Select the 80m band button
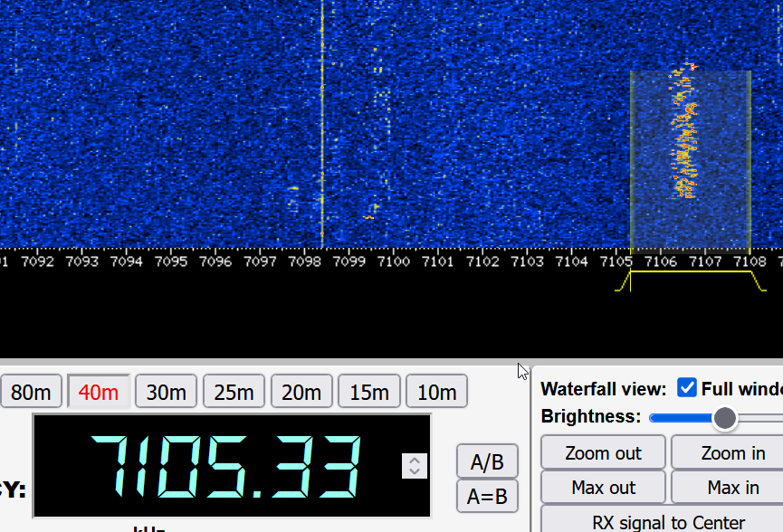The width and height of the screenshot is (783, 532). [30, 392]
